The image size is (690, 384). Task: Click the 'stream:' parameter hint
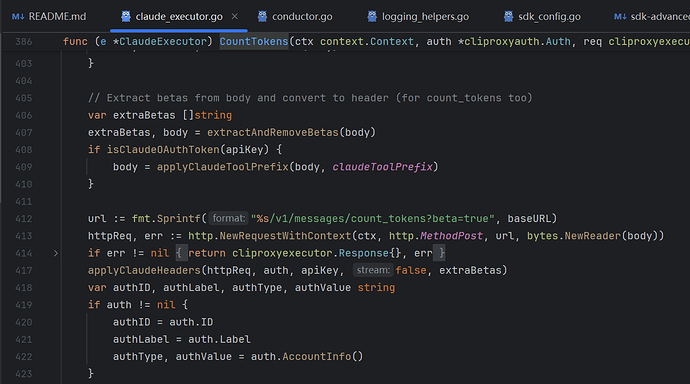click(373, 270)
